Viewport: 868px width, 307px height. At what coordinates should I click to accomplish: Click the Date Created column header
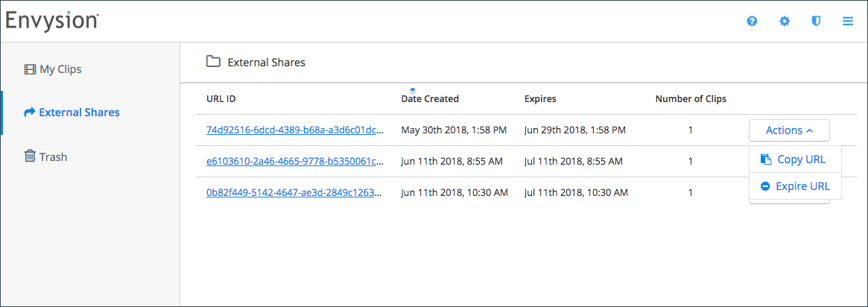[430, 100]
